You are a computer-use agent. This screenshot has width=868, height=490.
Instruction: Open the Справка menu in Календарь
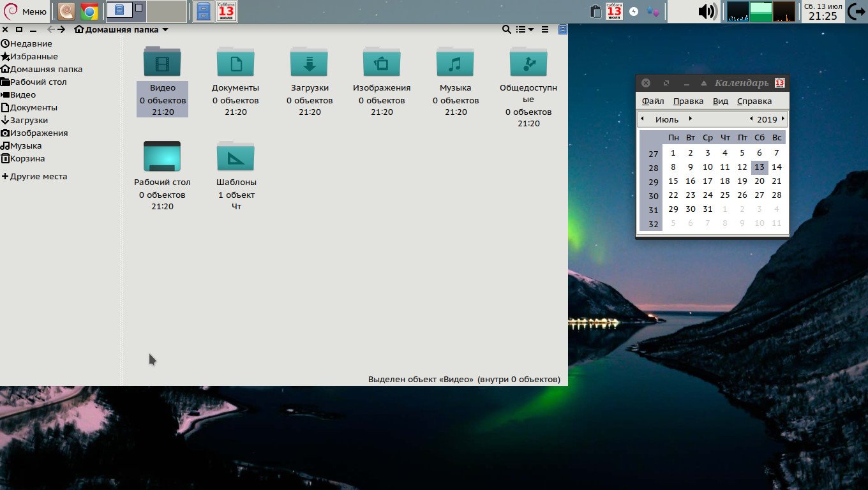point(754,101)
